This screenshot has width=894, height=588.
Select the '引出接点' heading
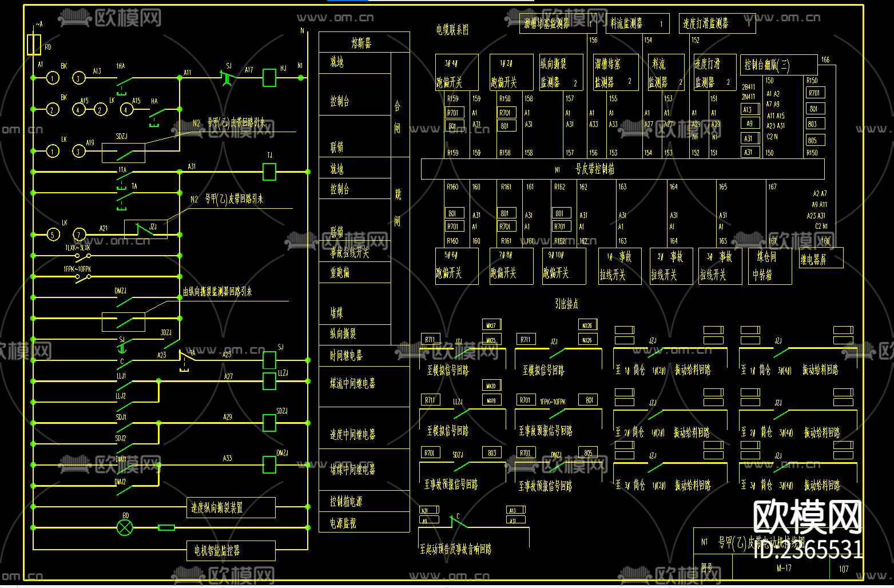566,304
